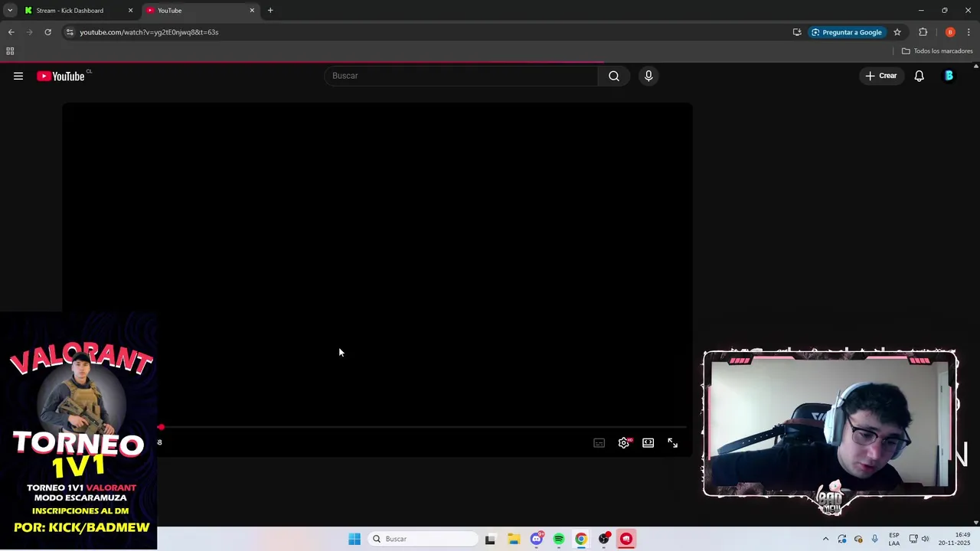The height and width of the screenshot is (551, 980).
Task: Open Chrome extensions puzzle icon
Action: [923, 32]
